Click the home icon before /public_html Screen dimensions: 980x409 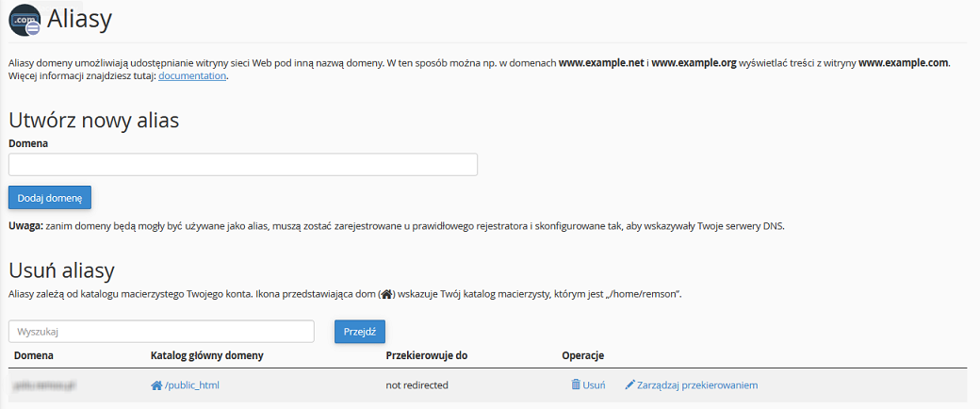156,385
